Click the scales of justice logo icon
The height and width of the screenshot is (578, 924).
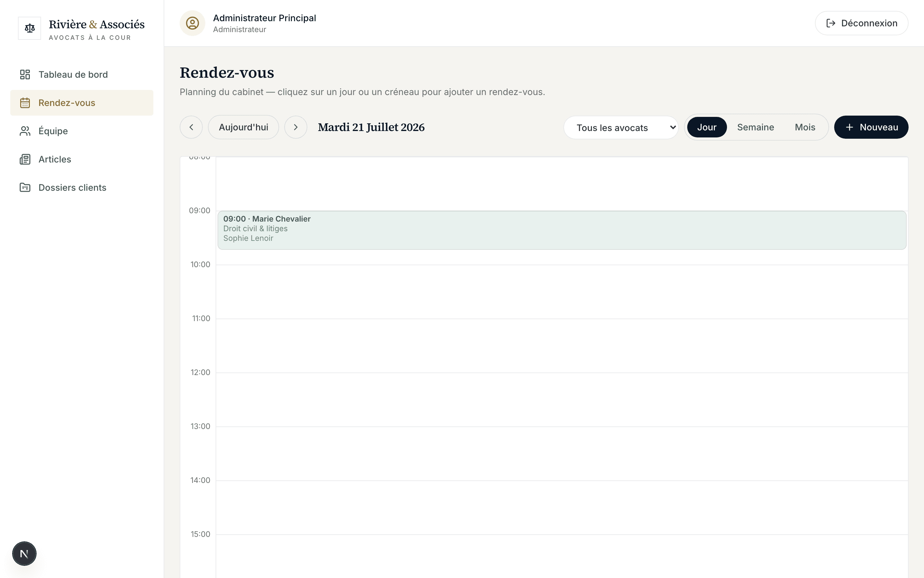30,28
